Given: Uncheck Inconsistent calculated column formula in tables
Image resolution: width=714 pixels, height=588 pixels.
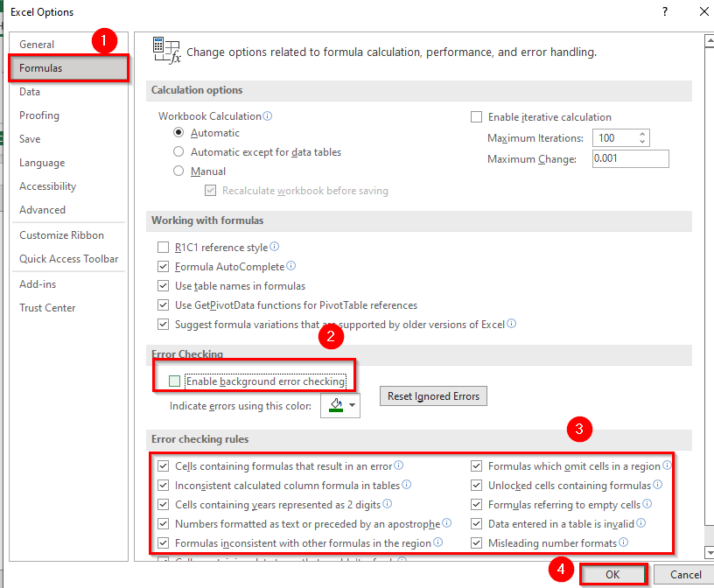Looking at the screenshot, I should pos(163,485).
